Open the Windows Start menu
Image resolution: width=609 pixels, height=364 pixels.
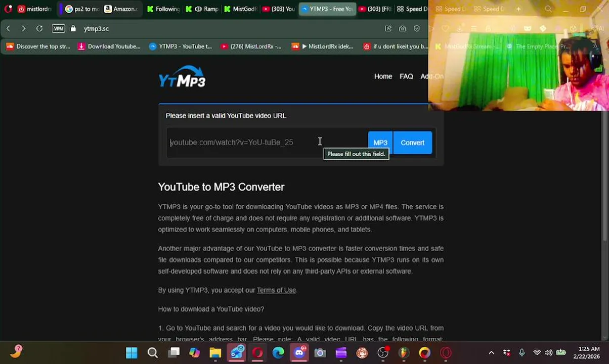coord(132,352)
